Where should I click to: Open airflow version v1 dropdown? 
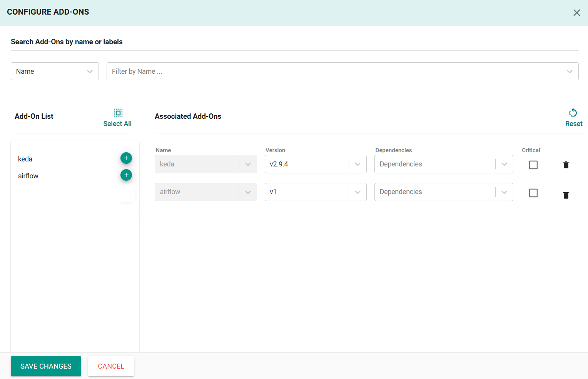tap(316, 192)
